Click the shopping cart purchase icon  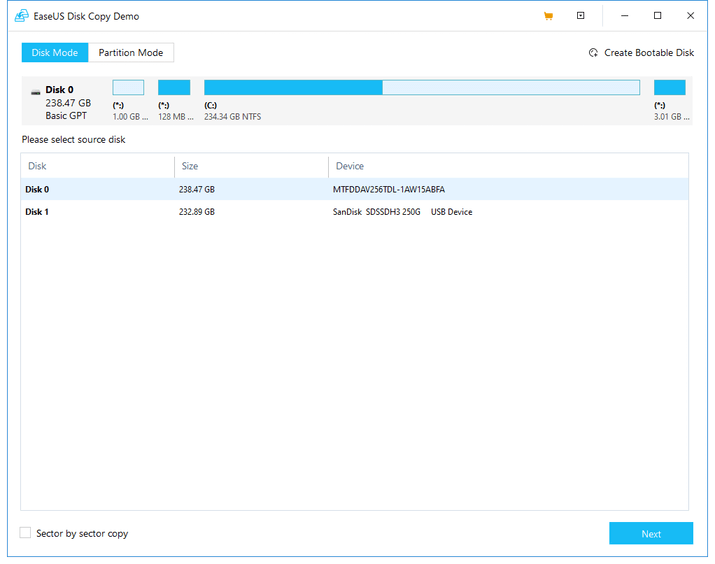[x=548, y=16]
